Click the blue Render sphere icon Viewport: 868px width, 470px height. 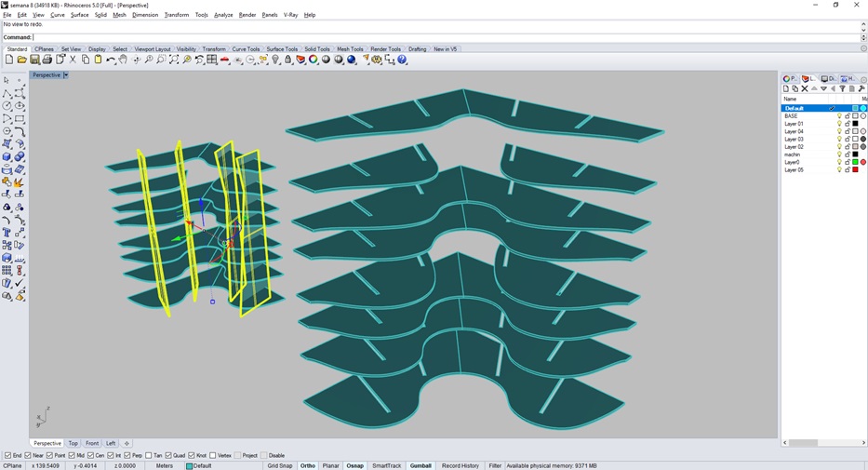point(352,60)
